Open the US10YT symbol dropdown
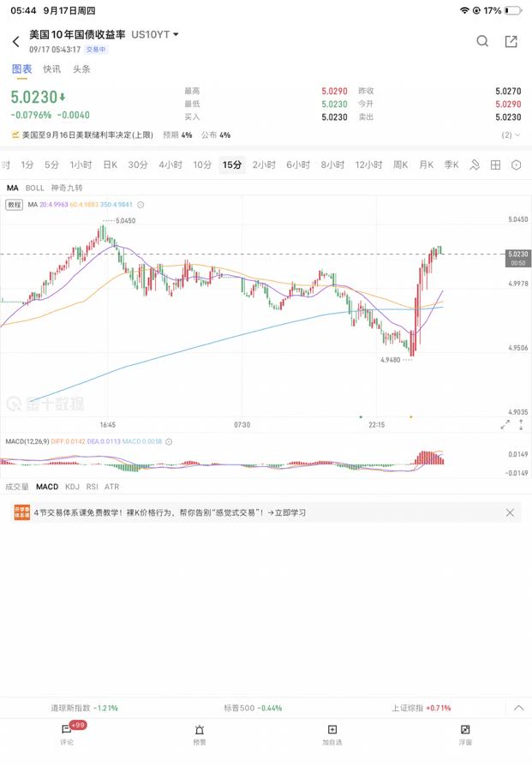This screenshot has width=532, height=766. (x=176, y=34)
